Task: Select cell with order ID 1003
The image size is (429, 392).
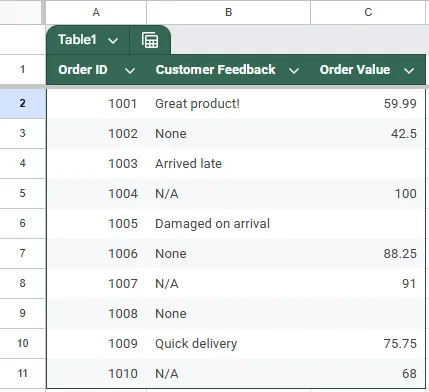Action: pos(96,164)
